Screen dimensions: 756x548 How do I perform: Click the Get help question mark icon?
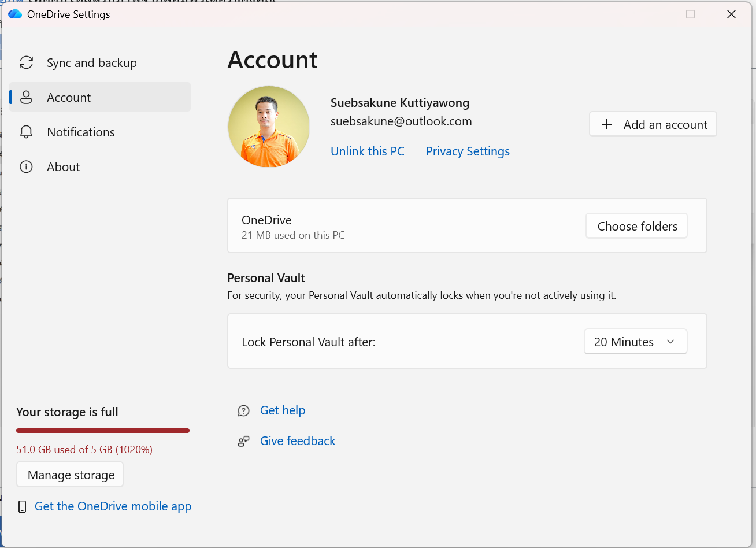tap(244, 410)
